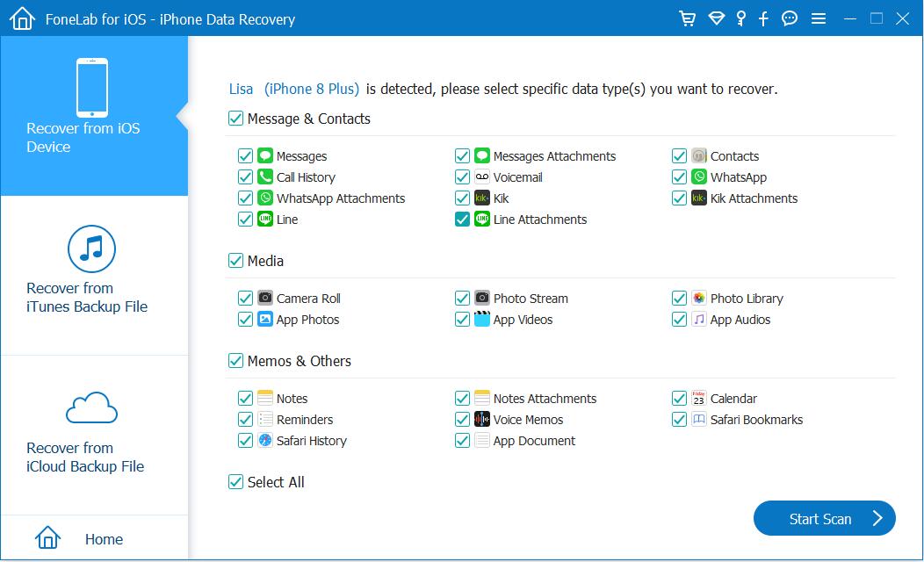This screenshot has width=924, height=562.
Task: Click the Notes Attachments icon
Action: 482,399
